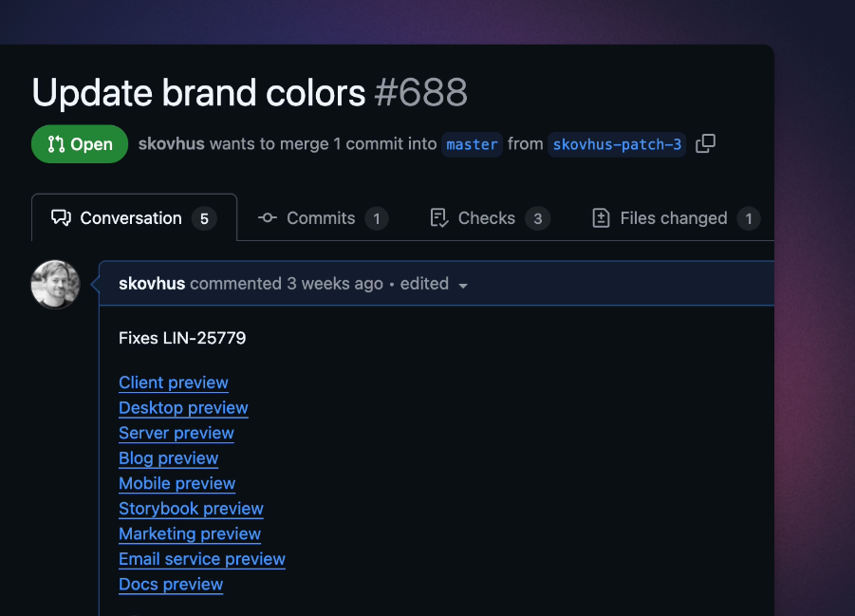Viewport: 855px width, 616px height.
Task: Click the 3 weeks ago timestamp
Action: pyautogui.click(x=335, y=284)
